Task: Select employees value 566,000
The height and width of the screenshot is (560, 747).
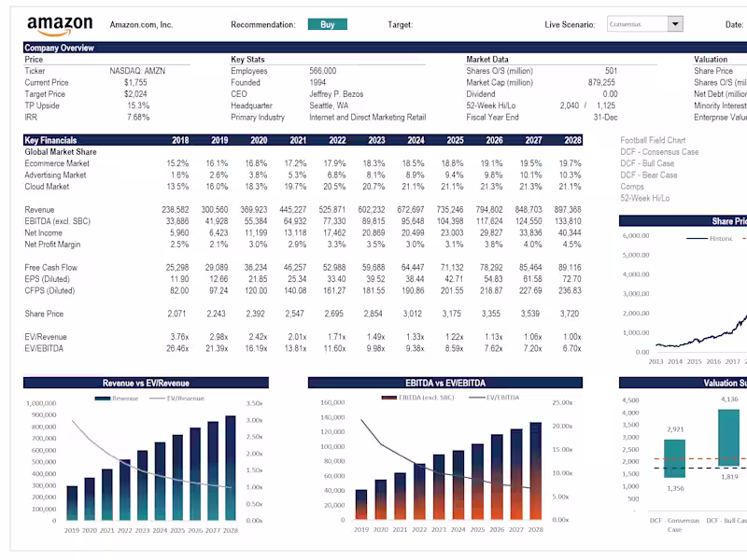Action: (x=322, y=71)
